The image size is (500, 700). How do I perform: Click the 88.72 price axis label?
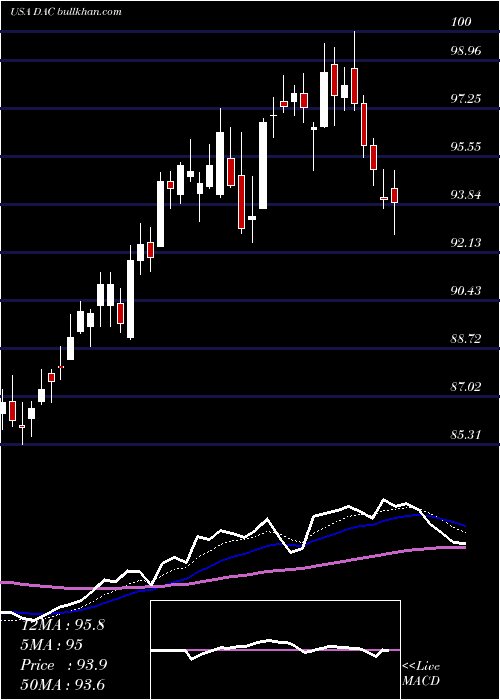click(466, 338)
